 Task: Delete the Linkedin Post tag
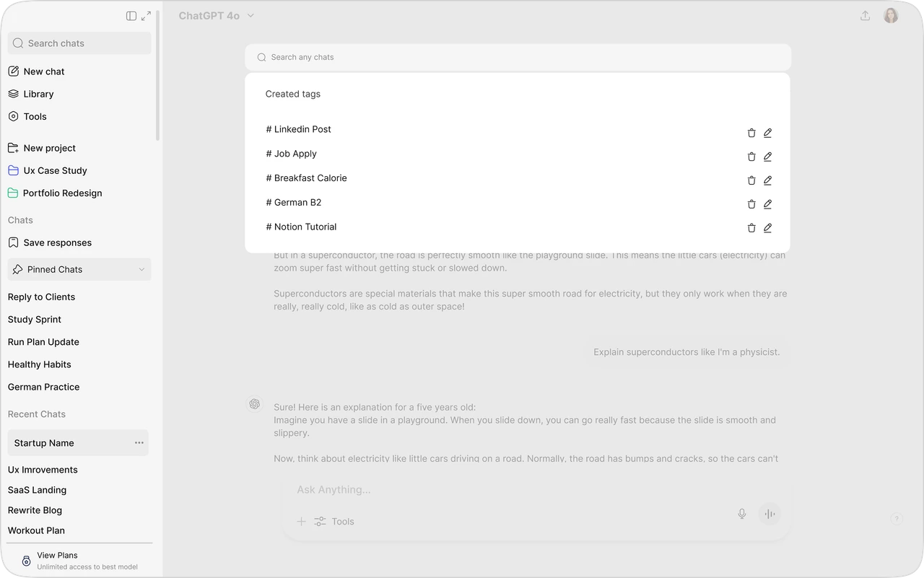(x=751, y=133)
